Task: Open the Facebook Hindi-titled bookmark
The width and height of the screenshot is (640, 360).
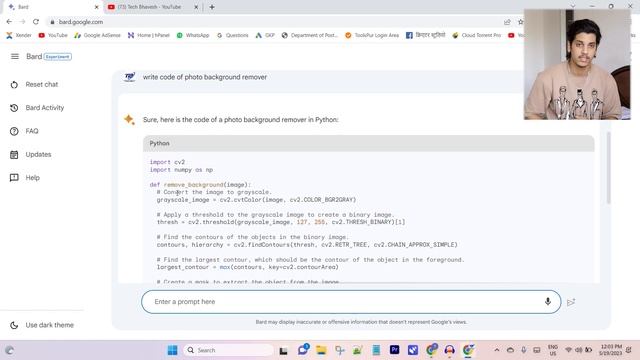Action: click(426, 36)
